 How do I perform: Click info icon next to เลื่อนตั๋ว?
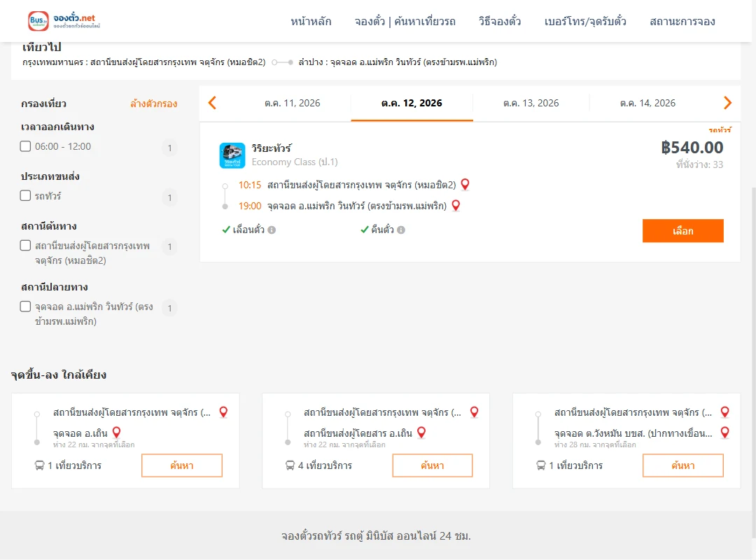272,230
